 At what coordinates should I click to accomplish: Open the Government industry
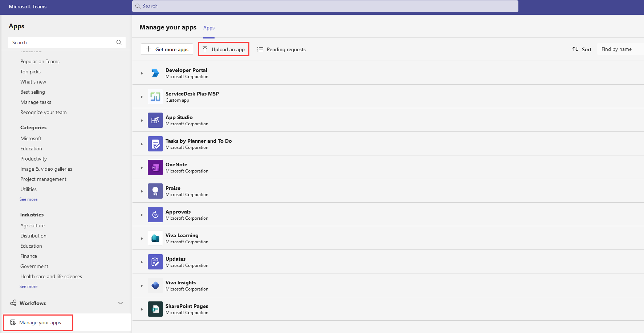(x=34, y=266)
